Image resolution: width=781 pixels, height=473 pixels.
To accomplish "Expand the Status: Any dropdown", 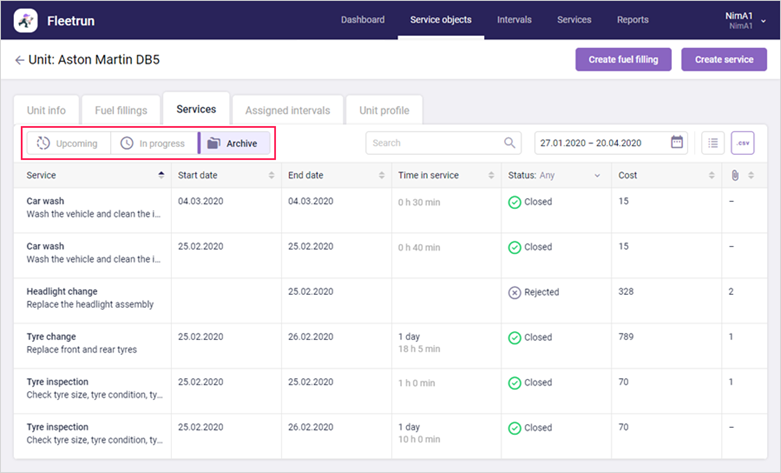I will tap(554, 175).
